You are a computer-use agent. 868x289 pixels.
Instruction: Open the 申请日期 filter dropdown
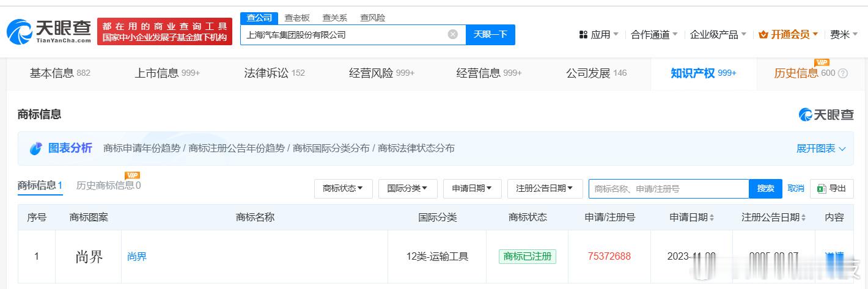point(473,189)
